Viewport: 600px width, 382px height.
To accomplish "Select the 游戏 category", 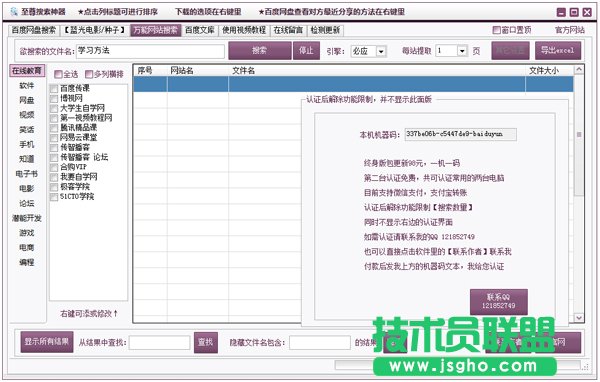I will point(27,233).
